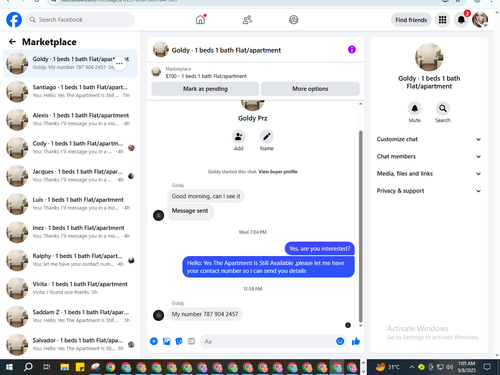Click 'Yes, are you interested?' message bubble
500x375 pixels.
click(x=319, y=249)
